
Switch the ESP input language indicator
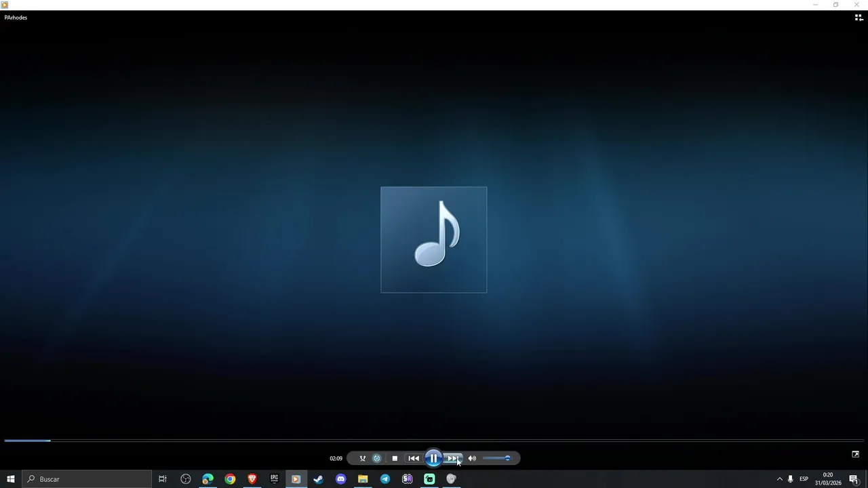pos(804,479)
